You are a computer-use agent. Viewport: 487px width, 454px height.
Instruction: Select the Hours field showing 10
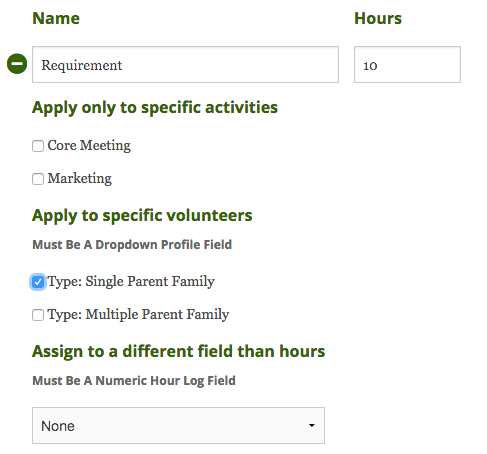(407, 65)
